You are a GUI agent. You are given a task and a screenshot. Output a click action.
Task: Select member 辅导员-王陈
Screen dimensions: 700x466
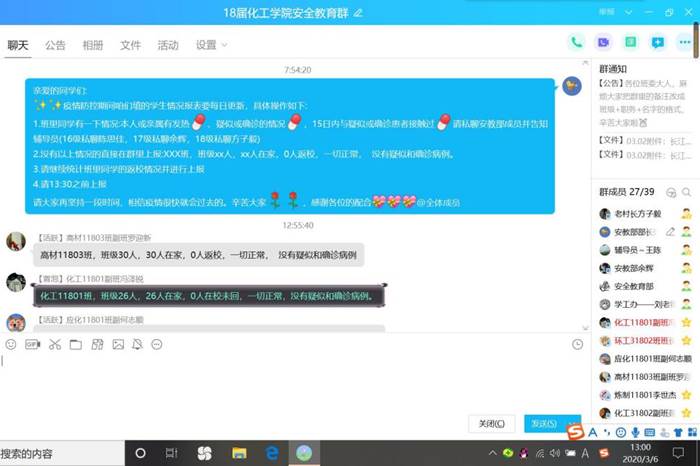pos(645,250)
